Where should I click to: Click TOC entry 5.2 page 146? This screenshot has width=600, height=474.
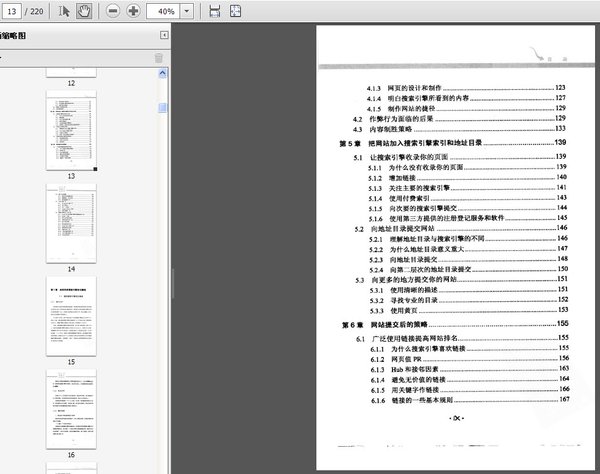pos(461,228)
